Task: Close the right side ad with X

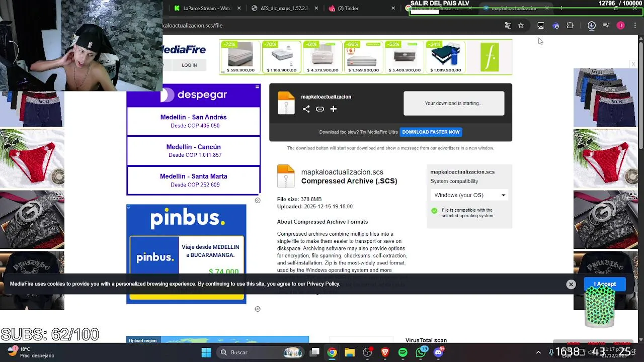Action: tap(633, 64)
